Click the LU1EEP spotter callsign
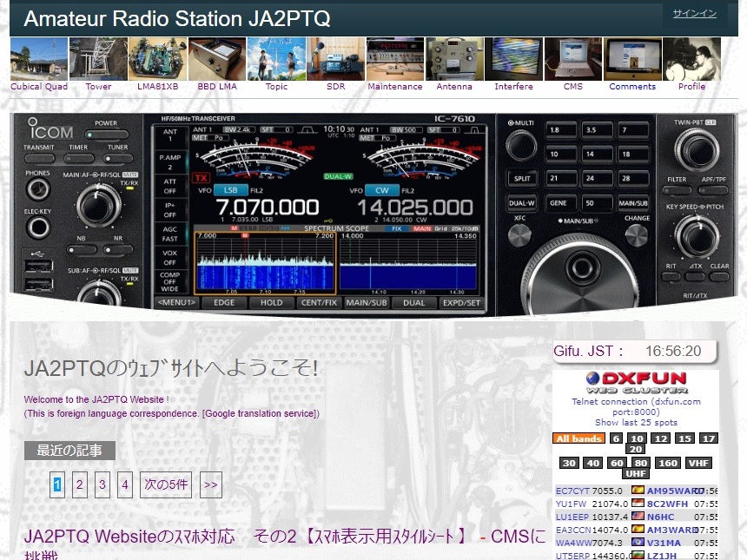 (x=572, y=517)
